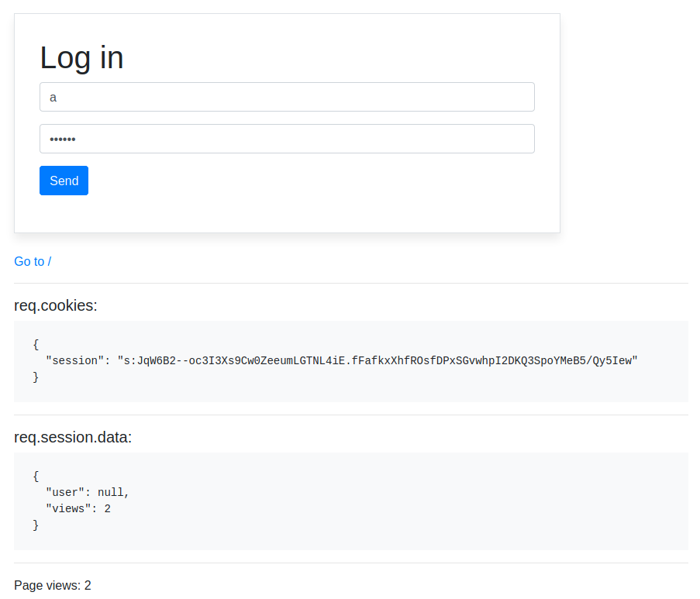Click the "Log in" heading
Screen dimensions: 700x599
pyautogui.click(x=81, y=57)
